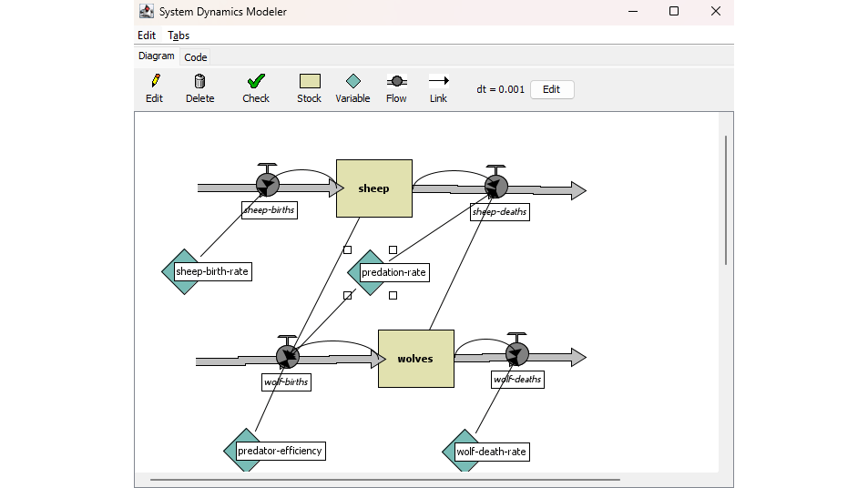Click the wolf-deaths label

(x=517, y=380)
